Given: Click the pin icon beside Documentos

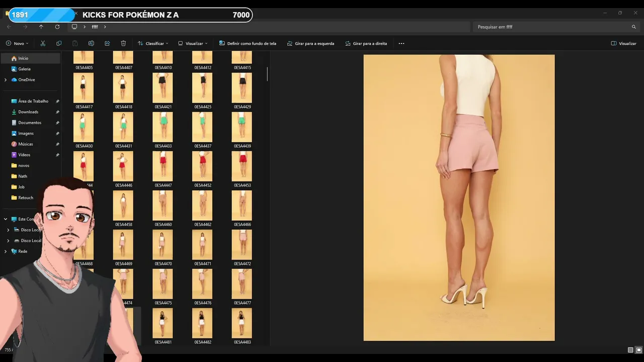Looking at the screenshot, I should [x=57, y=123].
